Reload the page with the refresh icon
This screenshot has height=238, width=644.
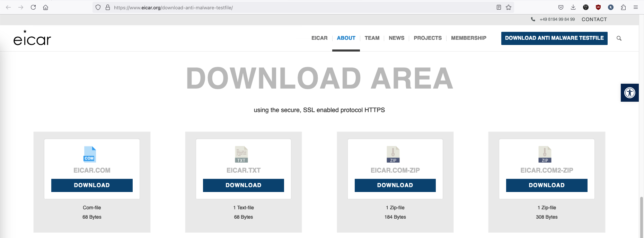(x=33, y=7)
